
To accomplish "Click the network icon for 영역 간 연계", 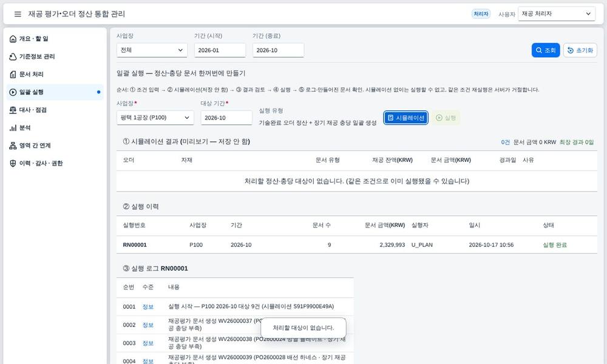I will pos(13,146).
